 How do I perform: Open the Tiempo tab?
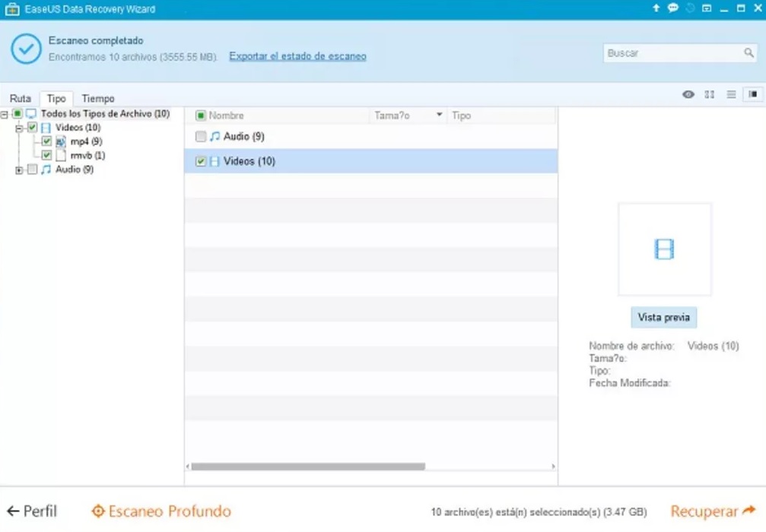pos(97,99)
